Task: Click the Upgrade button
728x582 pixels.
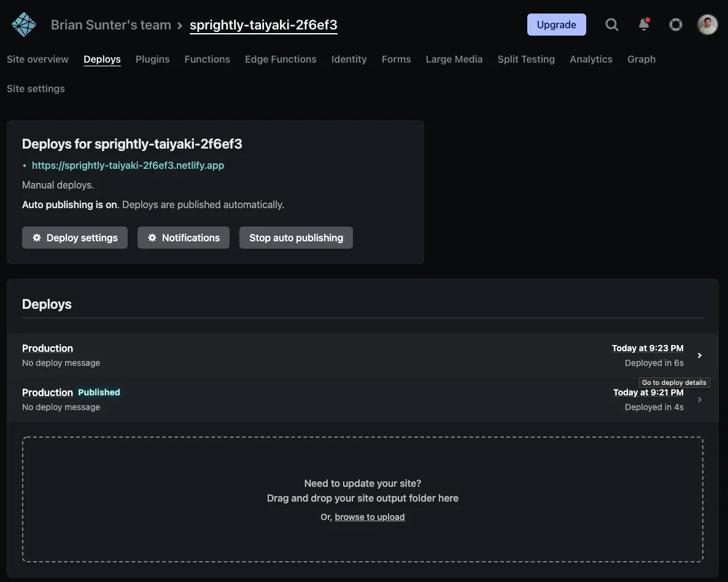Action: coord(556,25)
